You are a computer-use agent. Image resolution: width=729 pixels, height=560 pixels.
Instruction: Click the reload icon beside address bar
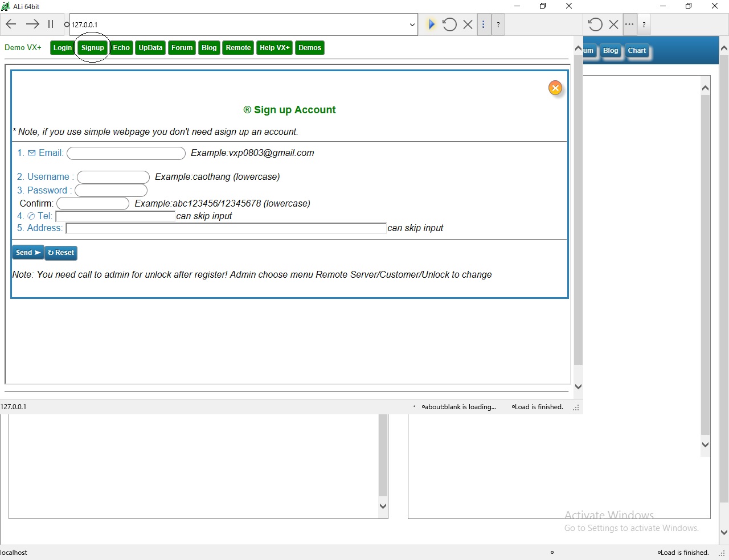pyautogui.click(x=449, y=24)
